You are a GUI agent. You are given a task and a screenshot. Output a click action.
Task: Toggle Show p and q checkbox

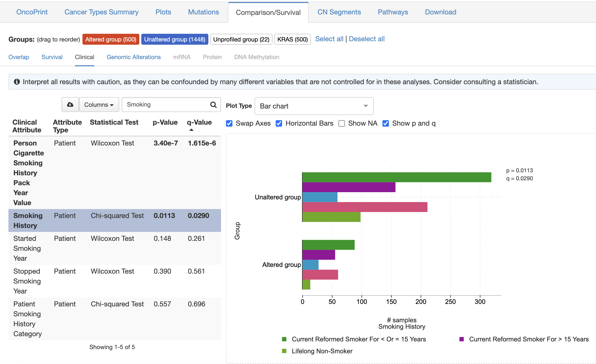[386, 123]
